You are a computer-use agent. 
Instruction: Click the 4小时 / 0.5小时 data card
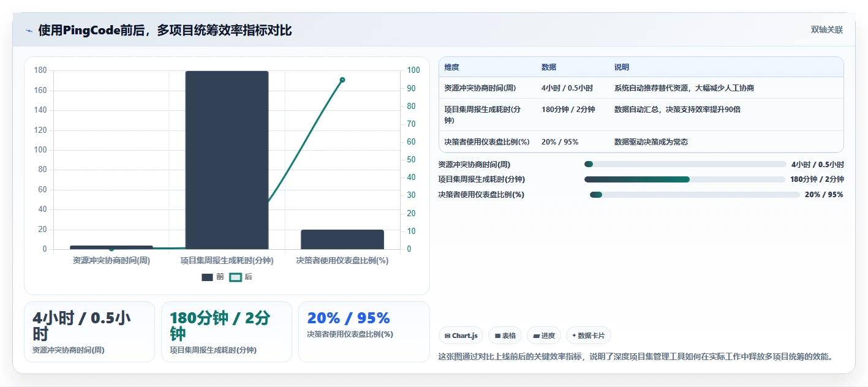89,332
